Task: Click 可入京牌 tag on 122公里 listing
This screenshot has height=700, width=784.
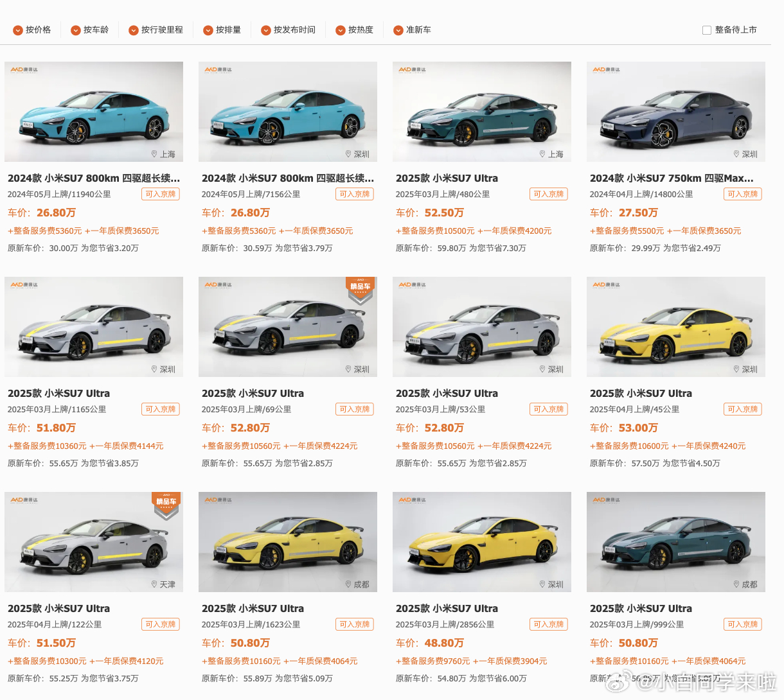Action: [x=161, y=624]
